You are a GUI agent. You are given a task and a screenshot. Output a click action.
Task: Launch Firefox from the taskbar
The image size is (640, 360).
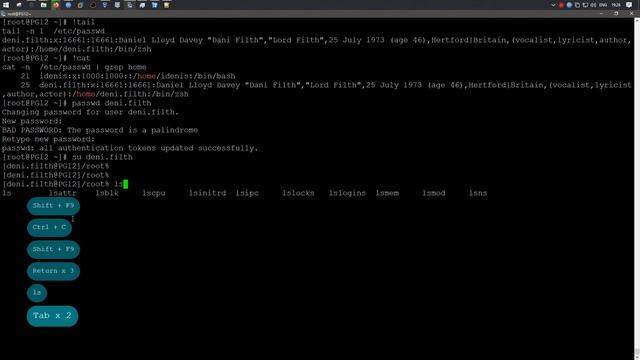click(x=56, y=5)
